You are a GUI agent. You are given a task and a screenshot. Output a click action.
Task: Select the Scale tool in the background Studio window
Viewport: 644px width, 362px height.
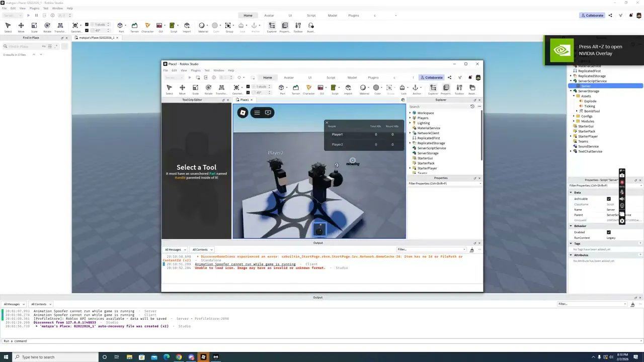tap(34, 27)
